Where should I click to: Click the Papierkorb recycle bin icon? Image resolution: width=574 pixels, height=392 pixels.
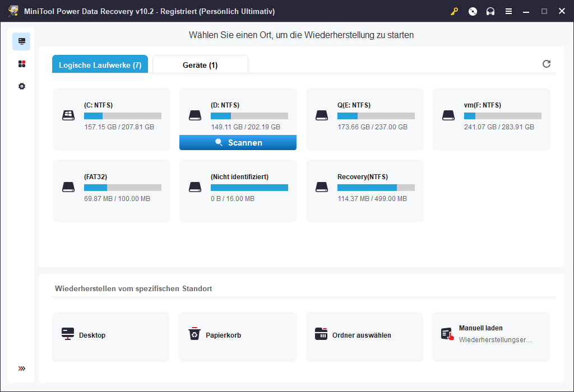195,334
